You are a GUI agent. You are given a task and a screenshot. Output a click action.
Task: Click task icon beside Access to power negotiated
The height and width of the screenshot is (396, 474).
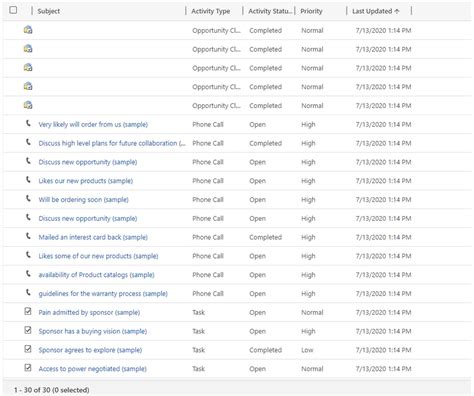pyautogui.click(x=28, y=368)
